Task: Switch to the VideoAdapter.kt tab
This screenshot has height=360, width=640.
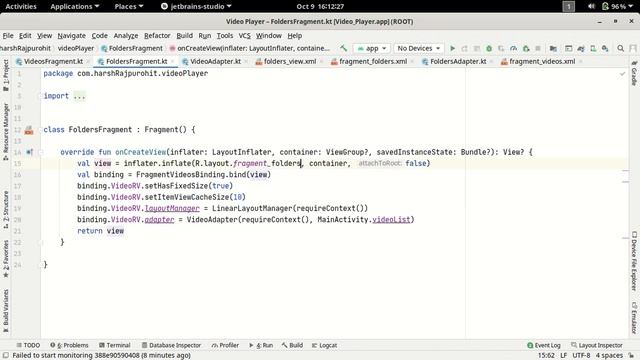Action: pyautogui.click(x=215, y=61)
